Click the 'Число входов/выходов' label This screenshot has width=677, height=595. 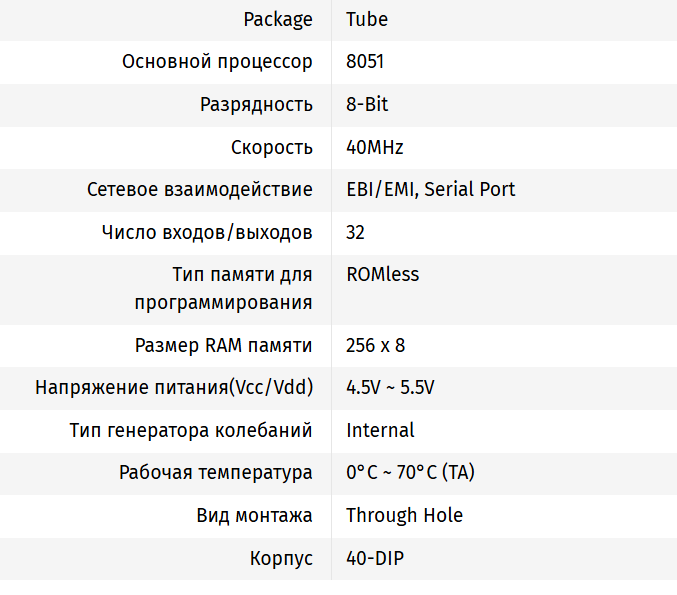click(207, 232)
